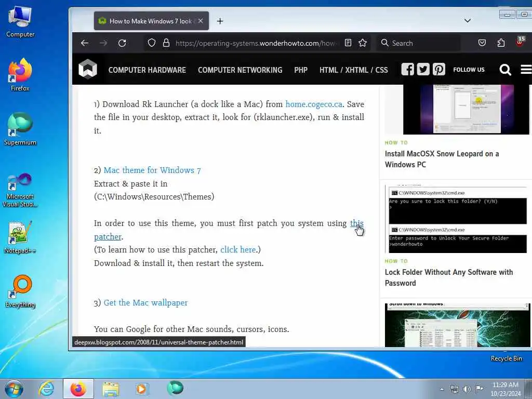This screenshot has width=532, height=399.
Task: Open Install MacOSX Snow Leopard article title
Action: 442,159
